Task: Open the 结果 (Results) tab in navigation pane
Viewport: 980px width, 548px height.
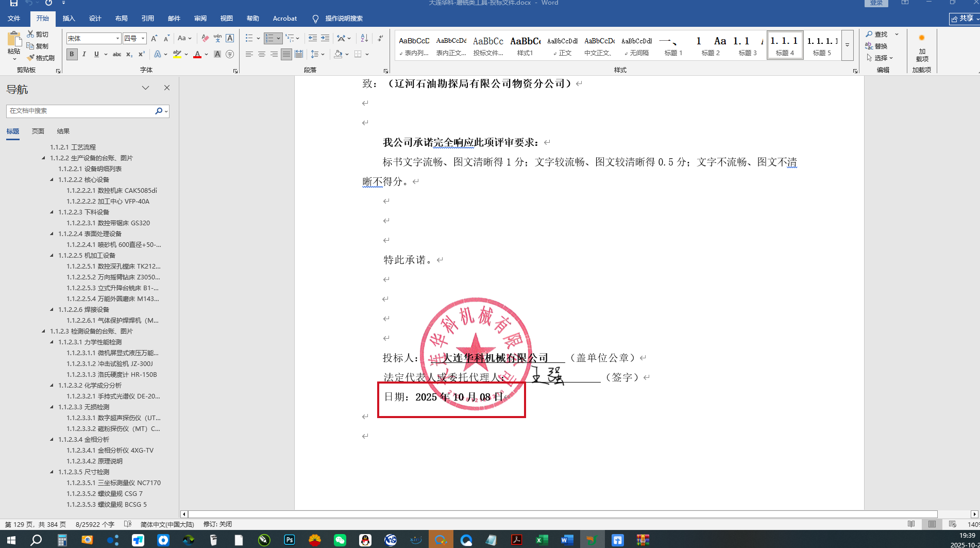Action: (x=63, y=131)
